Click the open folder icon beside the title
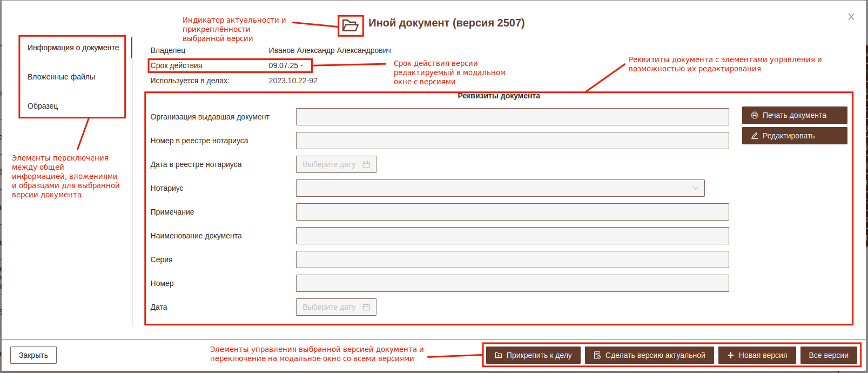The image size is (868, 373). [x=351, y=25]
